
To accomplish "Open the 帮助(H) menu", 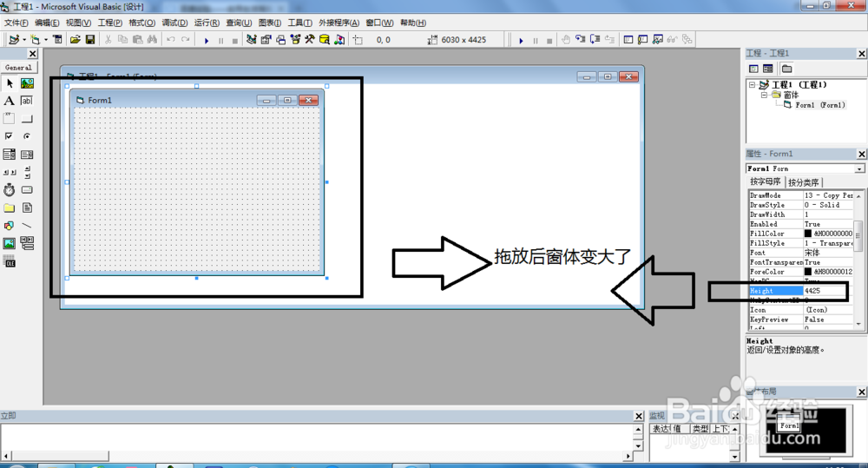I will [x=413, y=23].
